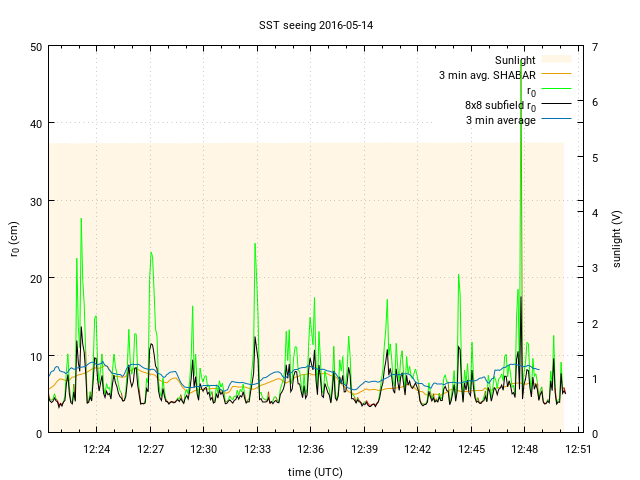Click the 12:24 time axis tick label
The image size is (640, 480).
tap(97, 450)
